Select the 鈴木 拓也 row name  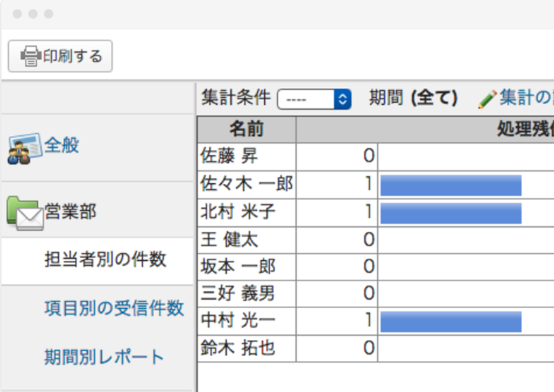[238, 348]
